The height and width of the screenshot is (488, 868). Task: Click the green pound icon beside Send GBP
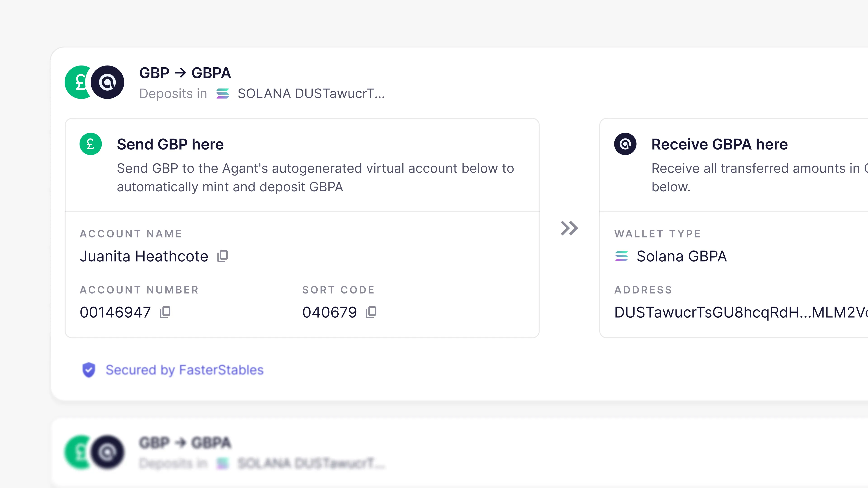[x=91, y=144]
